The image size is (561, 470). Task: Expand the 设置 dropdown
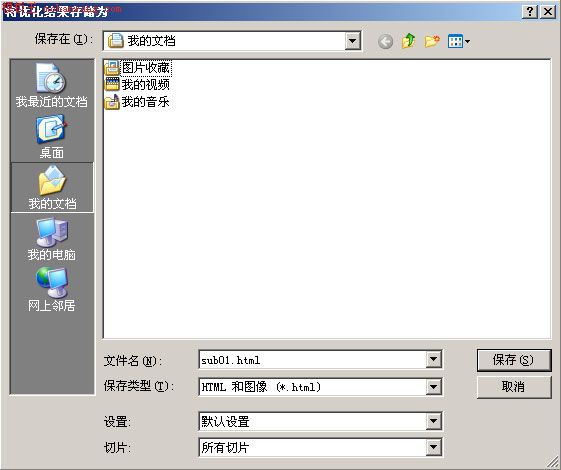pyautogui.click(x=433, y=421)
